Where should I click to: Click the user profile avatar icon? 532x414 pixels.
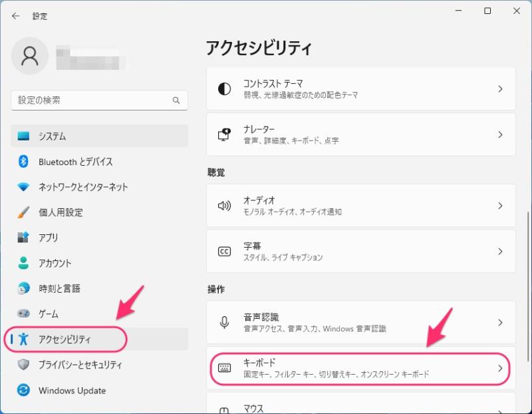click(x=30, y=56)
